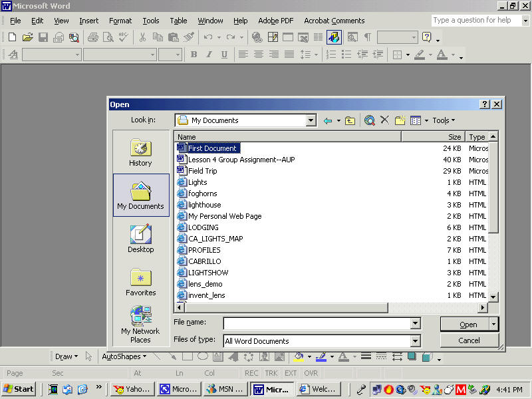Click the Font Color button

pyautogui.click(x=442, y=55)
